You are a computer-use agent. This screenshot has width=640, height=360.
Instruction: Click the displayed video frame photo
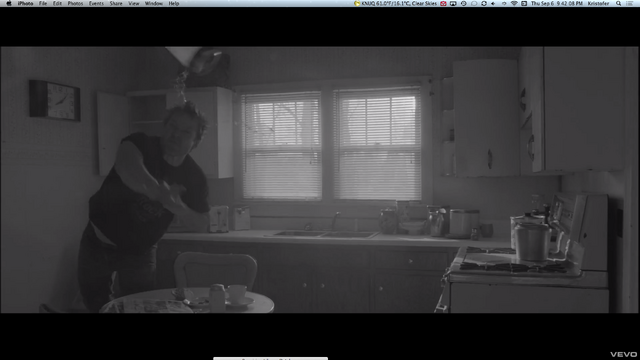click(x=320, y=180)
